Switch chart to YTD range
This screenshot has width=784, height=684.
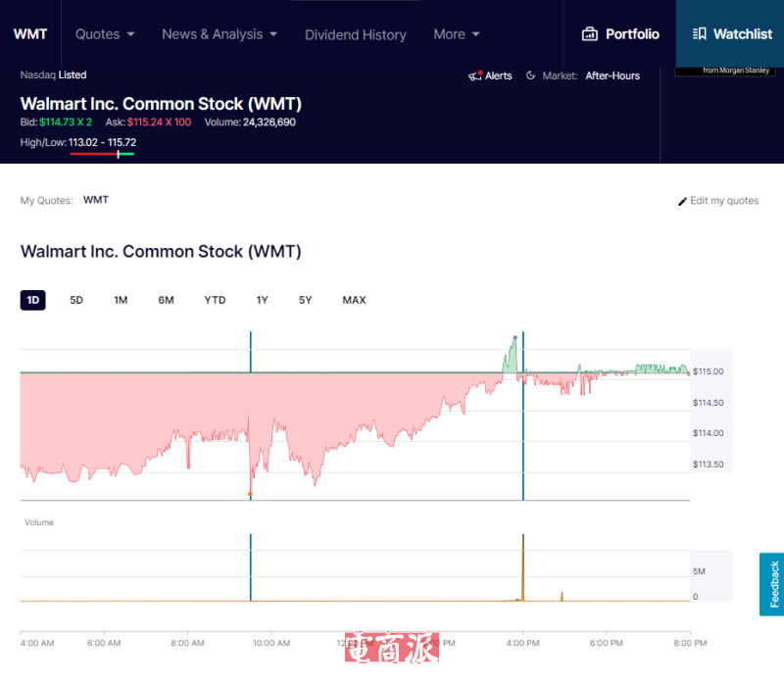point(215,300)
